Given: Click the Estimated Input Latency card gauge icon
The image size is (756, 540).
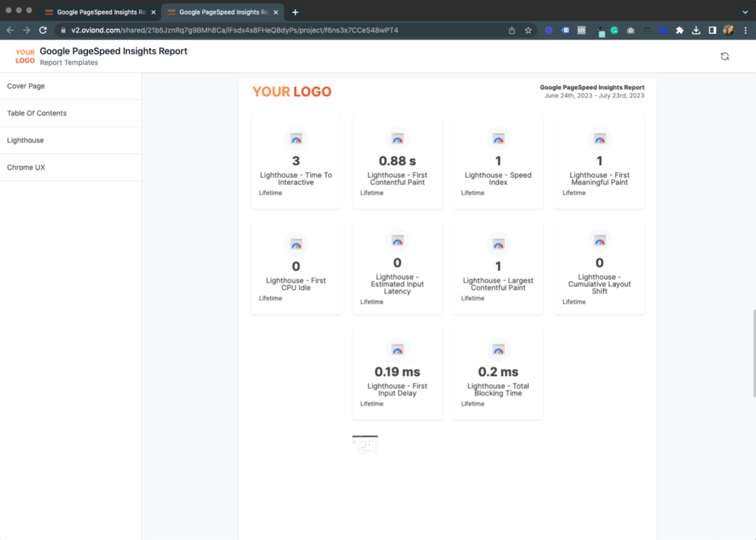Looking at the screenshot, I should click(397, 240).
